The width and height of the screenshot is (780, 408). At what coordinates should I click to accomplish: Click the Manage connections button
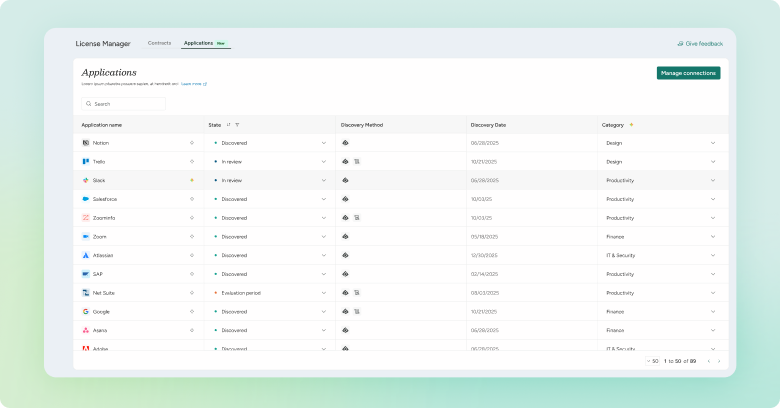(688, 73)
